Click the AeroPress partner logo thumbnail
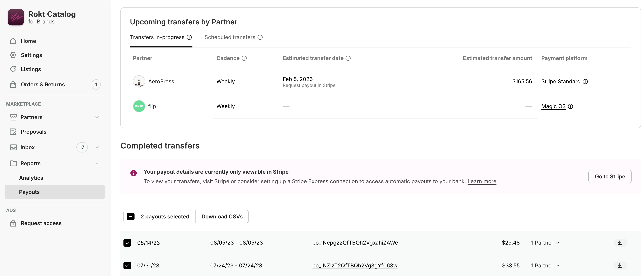Image resolution: width=644 pixels, height=276 pixels. (x=139, y=82)
